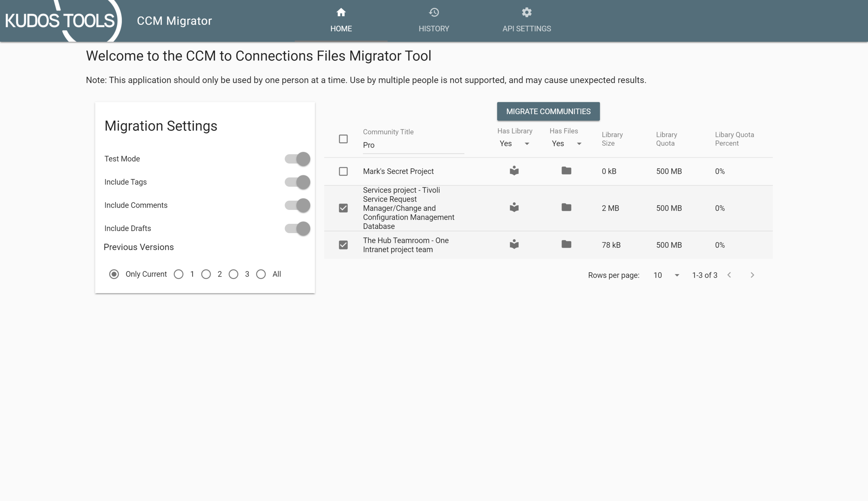
Task: Click the Kudos Tools logo
Action: (59, 20)
